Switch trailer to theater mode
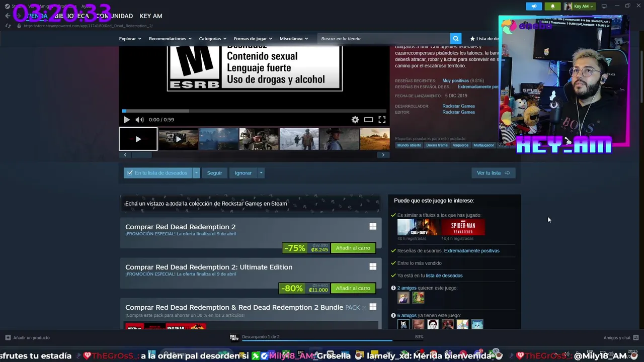Viewport: 644px width, 362px height. coord(368,120)
